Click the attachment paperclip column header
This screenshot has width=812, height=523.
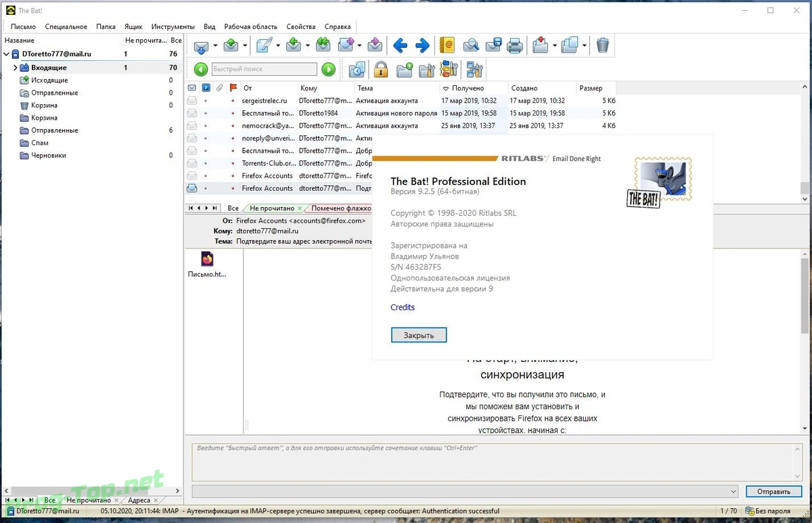pos(220,88)
